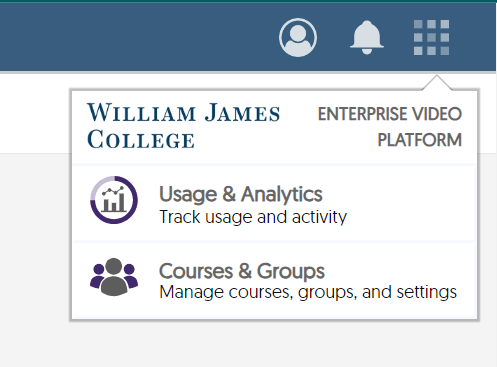Viewport: 497px width, 367px height.
Task: Click the white page area left of the popup
Action: [33, 113]
